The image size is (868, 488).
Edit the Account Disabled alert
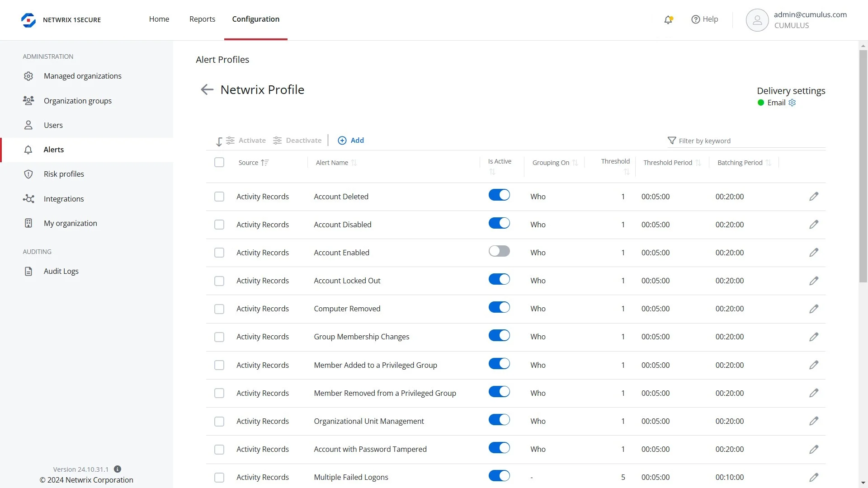point(814,225)
